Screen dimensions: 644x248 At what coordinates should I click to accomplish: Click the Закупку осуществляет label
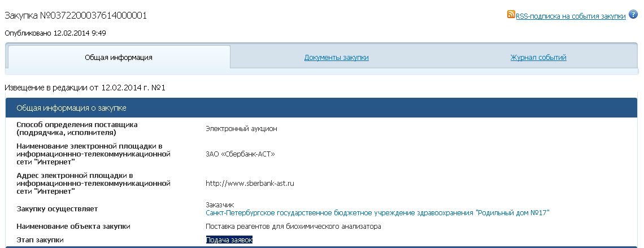(57, 208)
